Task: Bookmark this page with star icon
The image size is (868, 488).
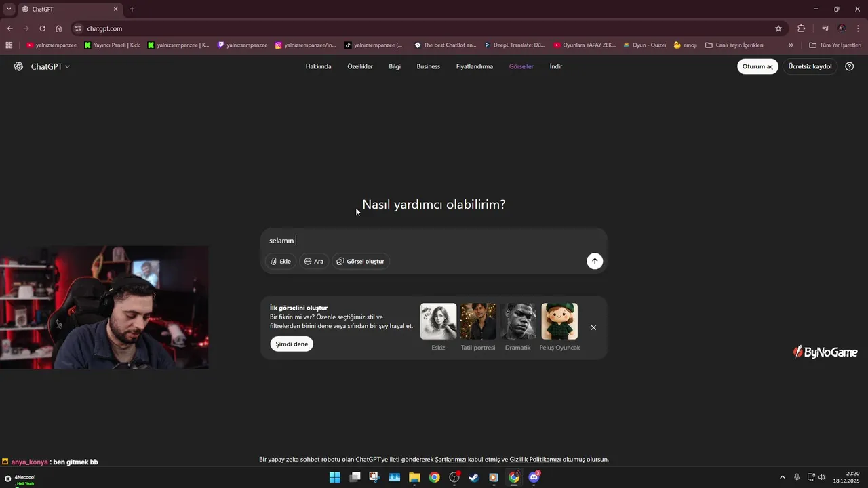Action: click(x=778, y=28)
